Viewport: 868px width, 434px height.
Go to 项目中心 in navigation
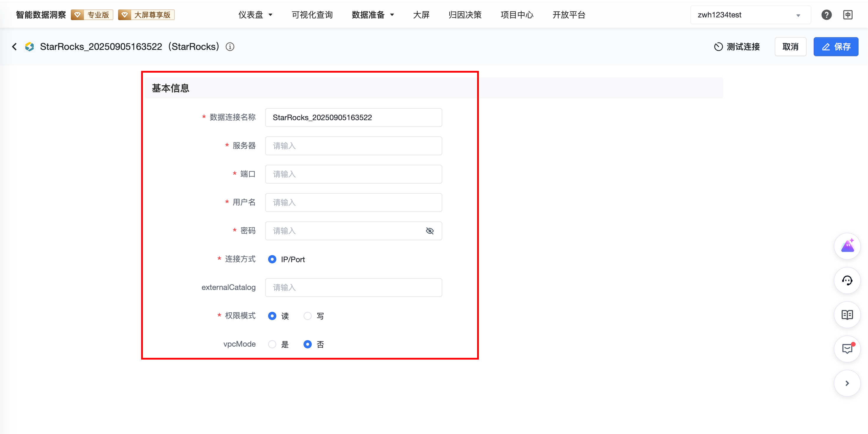pyautogui.click(x=517, y=15)
